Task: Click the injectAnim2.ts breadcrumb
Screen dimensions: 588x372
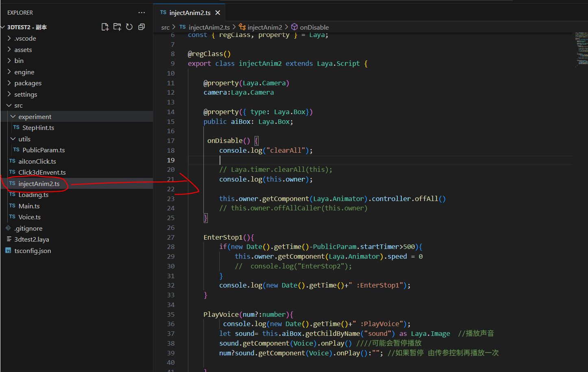Action: pyautogui.click(x=209, y=27)
